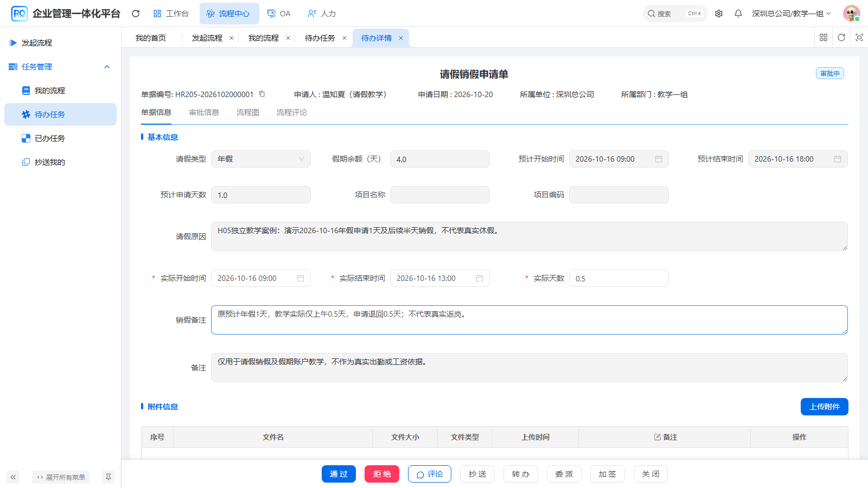Viewport: 868px width, 488px height.
Task: Click the refresh icon beside platform title
Action: click(x=136, y=14)
